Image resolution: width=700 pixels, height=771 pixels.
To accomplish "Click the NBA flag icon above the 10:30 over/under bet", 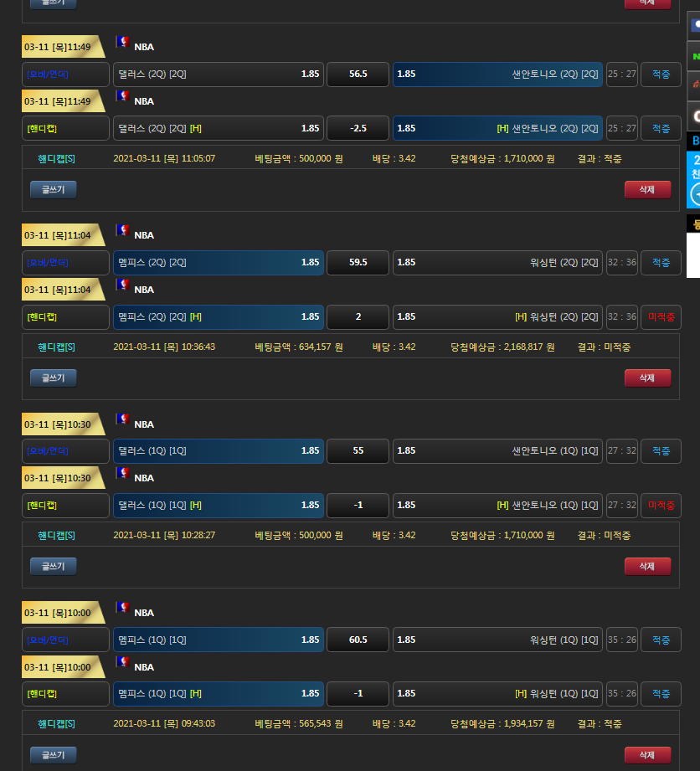I will 122,419.
